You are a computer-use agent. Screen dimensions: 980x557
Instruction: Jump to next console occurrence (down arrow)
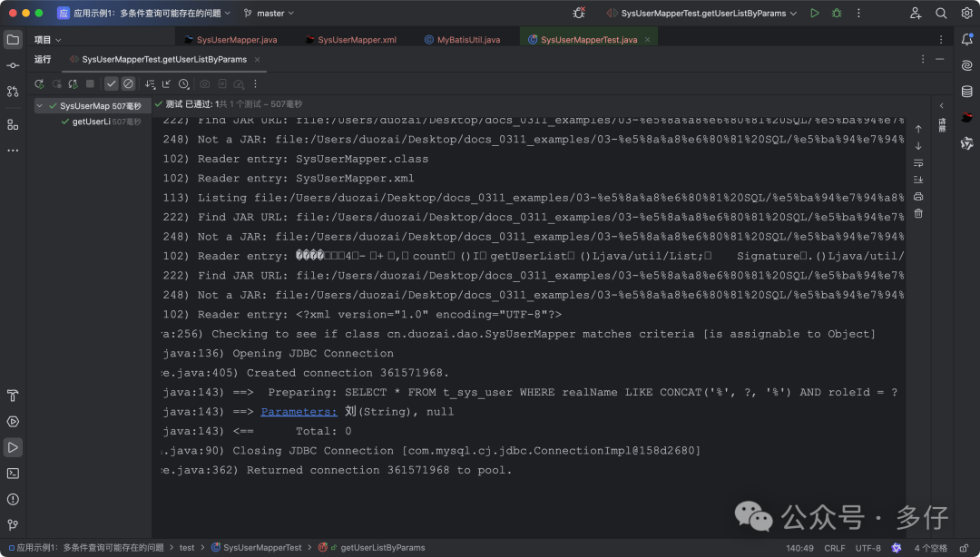click(918, 146)
